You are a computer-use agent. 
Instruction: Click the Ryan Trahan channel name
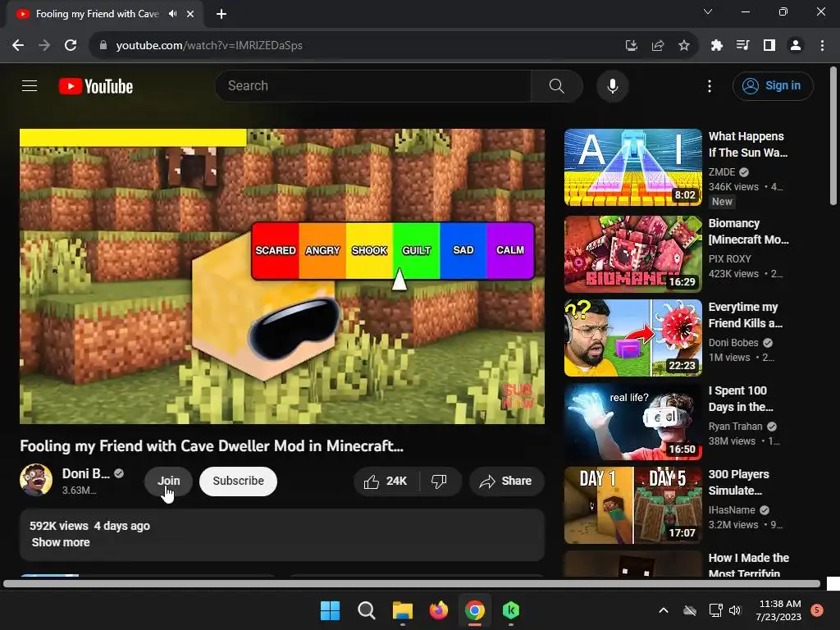pyautogui.click(x=735, y=427)
